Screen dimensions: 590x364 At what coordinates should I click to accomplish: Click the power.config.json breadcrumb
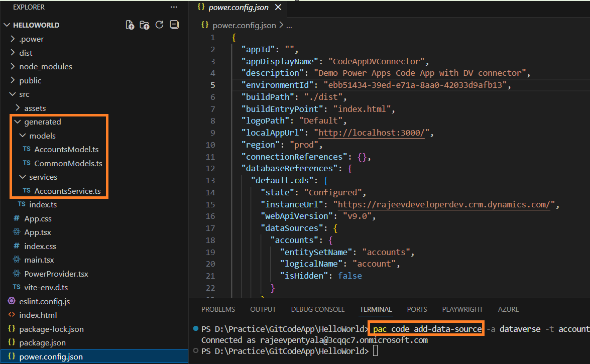click(244, 25)
